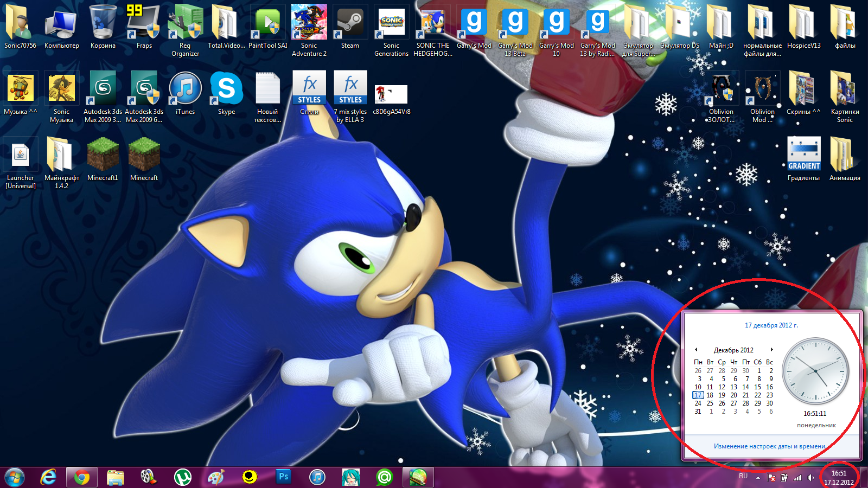Select the SONIC THE HEDGEHOG... desktop icon
The width and height of the screenshot is (868, 488).
432,31
